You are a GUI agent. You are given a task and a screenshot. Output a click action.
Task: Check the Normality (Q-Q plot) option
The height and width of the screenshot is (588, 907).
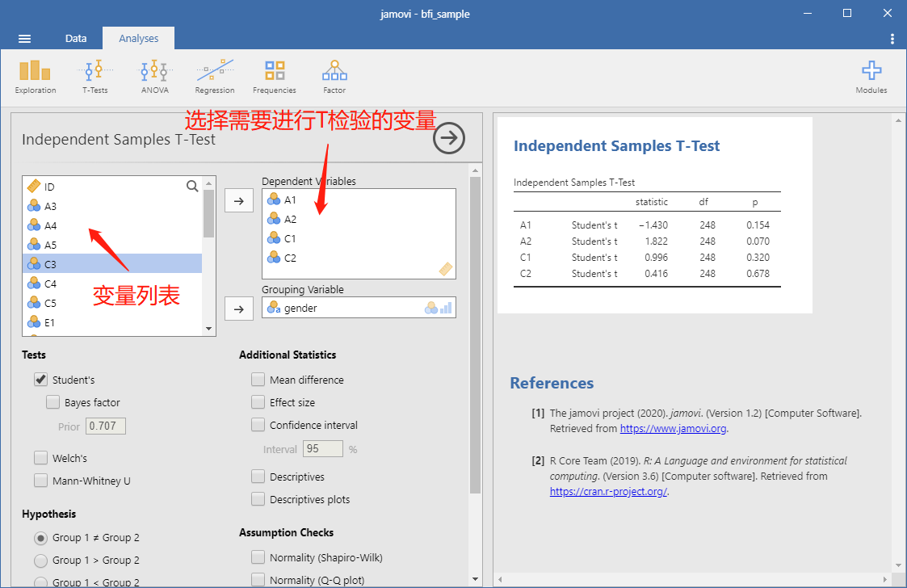pyautogui.click(x=258, y=579)
